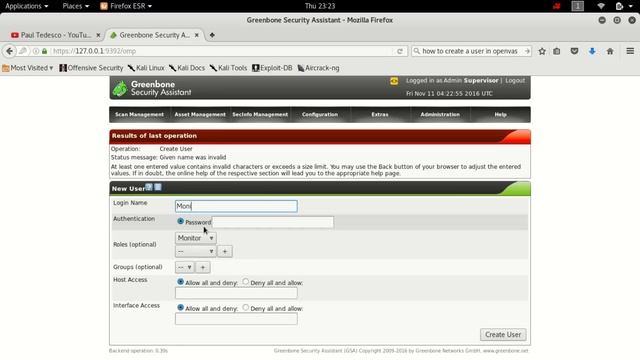Open the Extras menu
This screenshot has height=360, width=640.
click(x=380, y=115)
